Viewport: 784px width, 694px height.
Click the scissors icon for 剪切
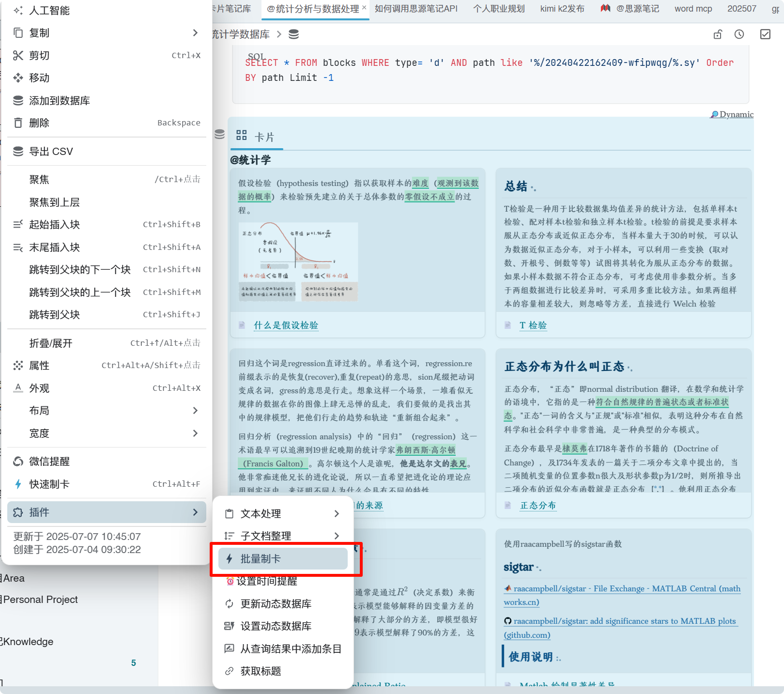click(x=18, y=55)
